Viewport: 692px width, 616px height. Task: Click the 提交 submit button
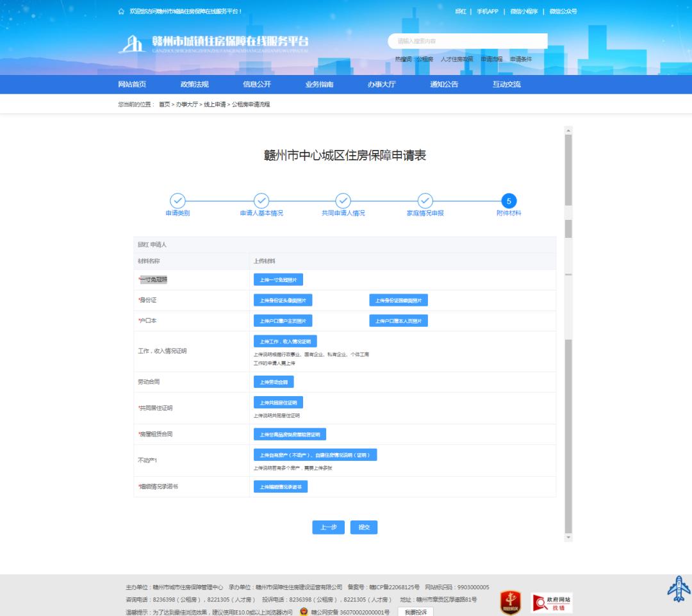pos(364,527)
